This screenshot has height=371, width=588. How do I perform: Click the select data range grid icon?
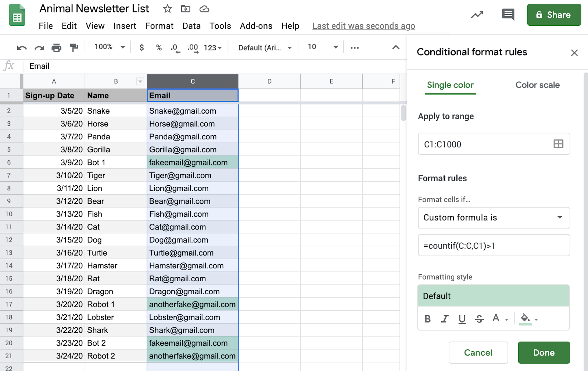pos(558,144)
